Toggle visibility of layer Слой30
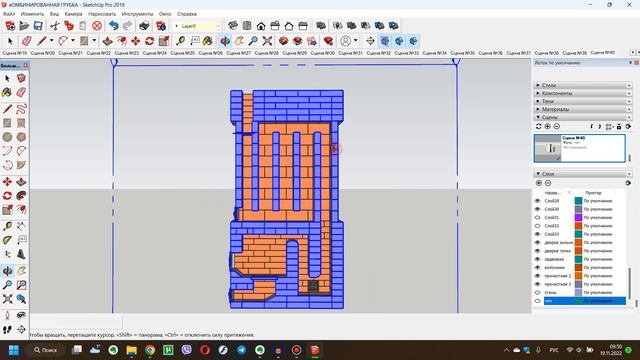 click(538, 209)
